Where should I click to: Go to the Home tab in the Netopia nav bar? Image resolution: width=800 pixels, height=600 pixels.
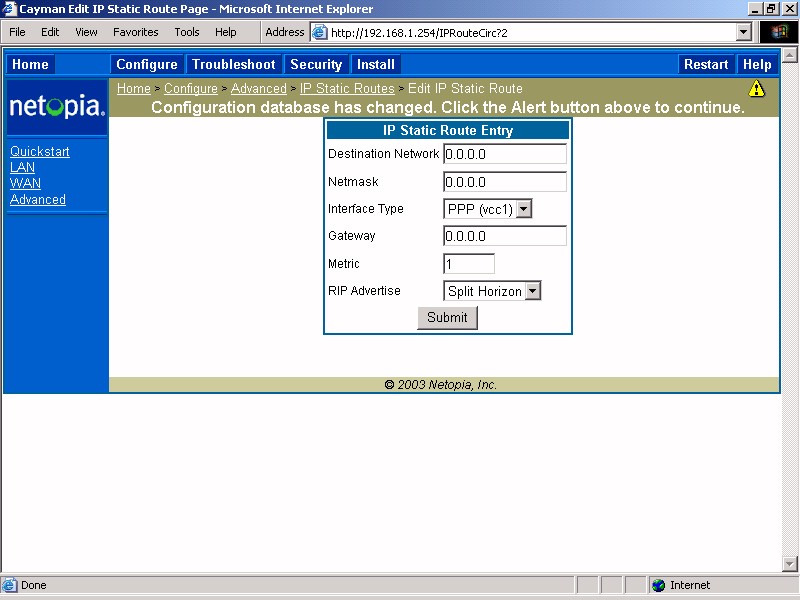30,64
